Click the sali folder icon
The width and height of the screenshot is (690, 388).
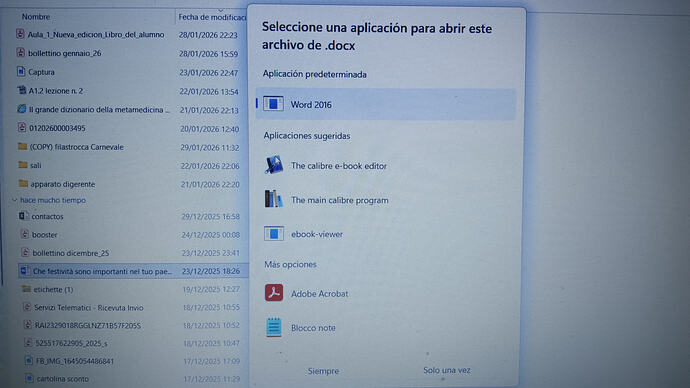(23, 165)
